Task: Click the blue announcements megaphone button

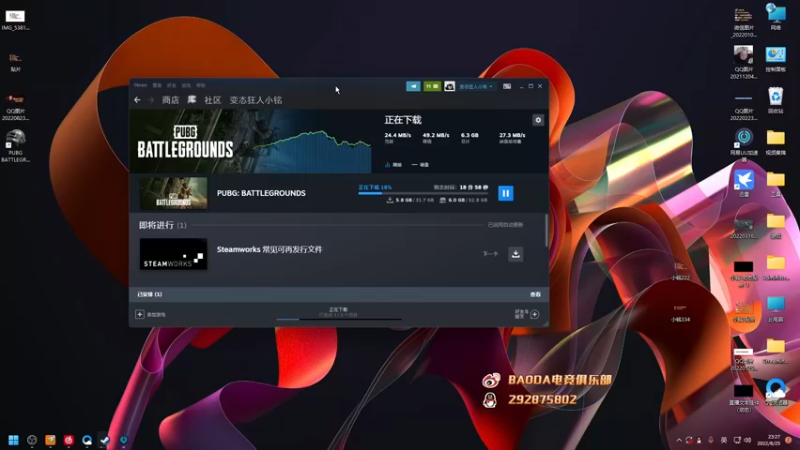Action: tap(413, 86)
